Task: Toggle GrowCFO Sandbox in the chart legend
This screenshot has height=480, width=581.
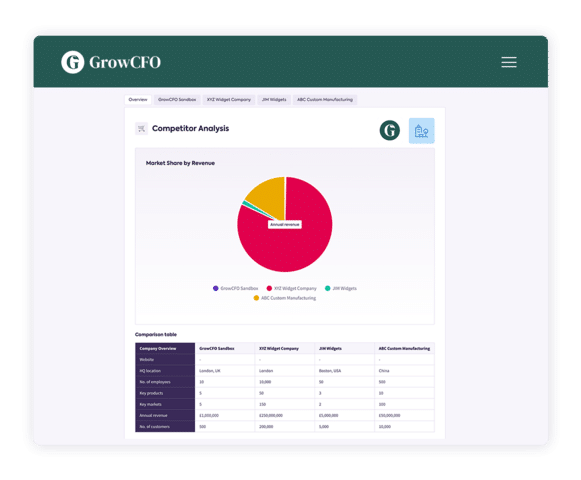Action: click(236, 288)
